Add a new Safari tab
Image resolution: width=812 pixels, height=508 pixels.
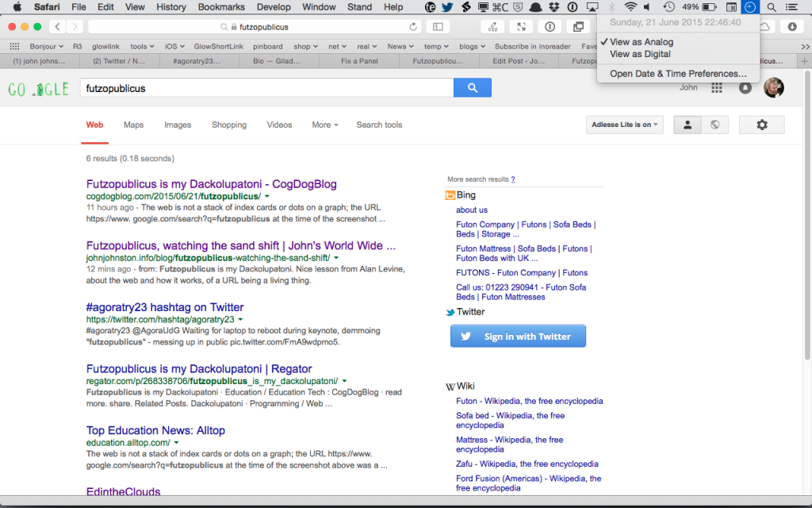[804, 61]
